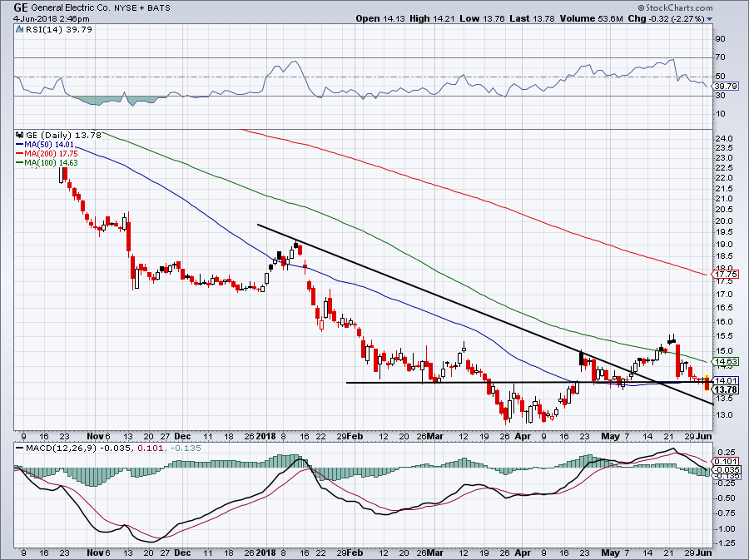Click the 4-Jun-2018 2:46pm timestamp
The height and width of the screenshot is (560, 749).
pos(51,19)
